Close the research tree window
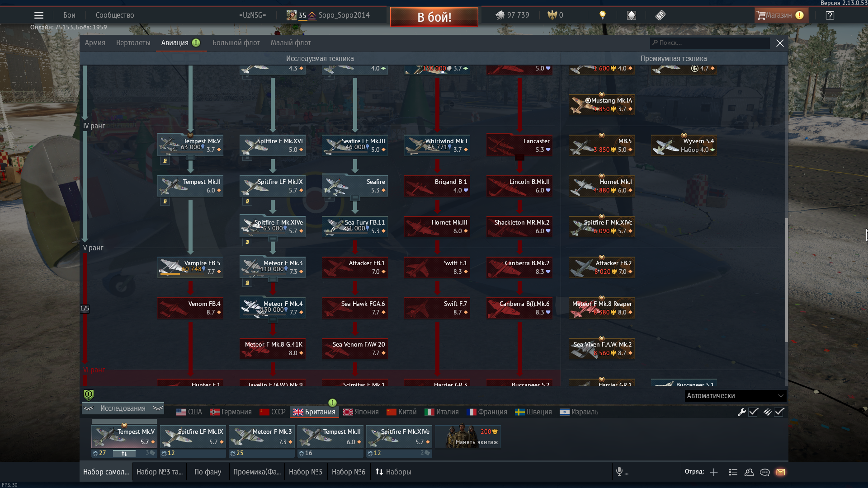Viewport: 868px width, 488px height. pyautogui.click(x=780, y=43)
